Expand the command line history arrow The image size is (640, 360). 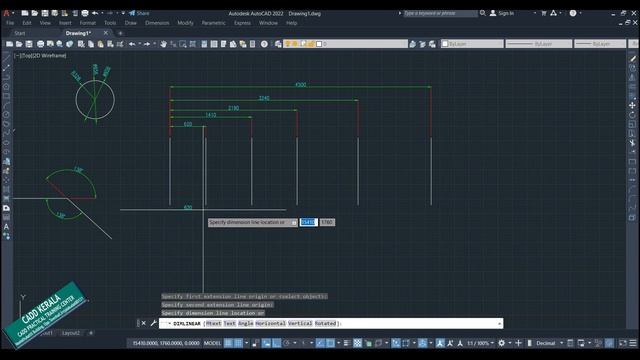click(x=499, y=324)
